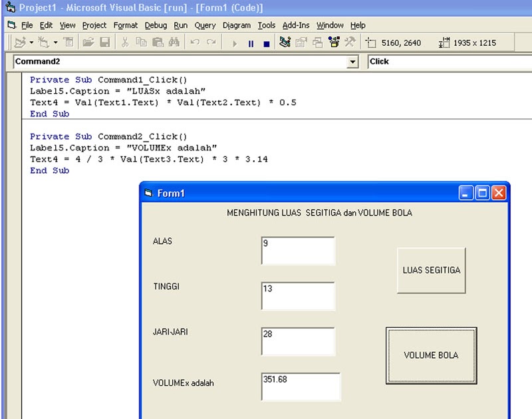Image resolution: width=532 pixels, height=419 pixels.
Task: Click the ALAS input field containing 9
Action: tap(298, 251)
